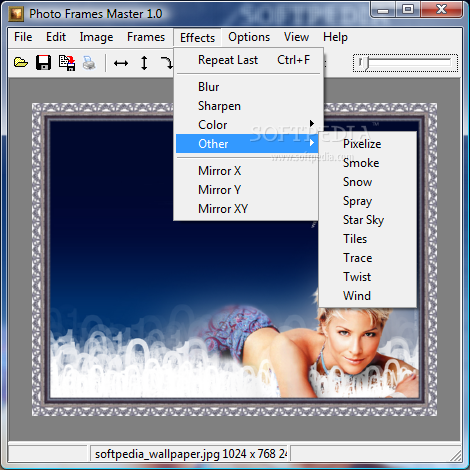Open the Edit menu
This screenshot has height=470, width=470.
[56, 37]
